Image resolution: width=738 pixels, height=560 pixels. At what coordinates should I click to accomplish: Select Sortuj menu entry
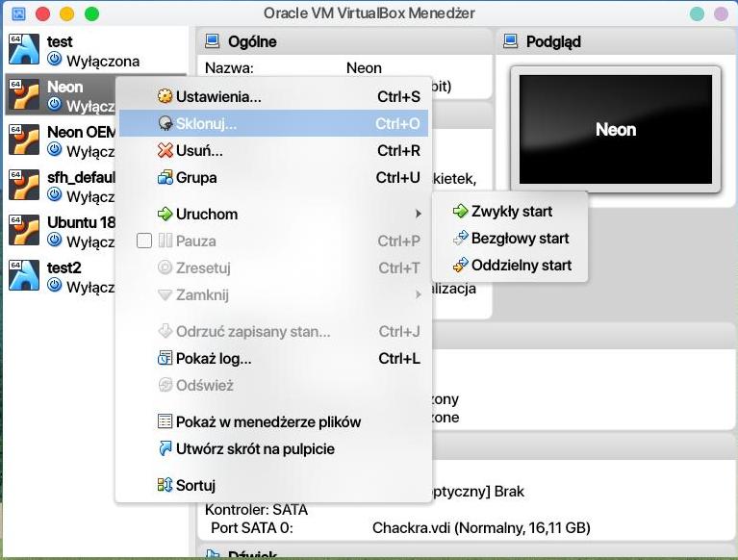tap(273, 485)
